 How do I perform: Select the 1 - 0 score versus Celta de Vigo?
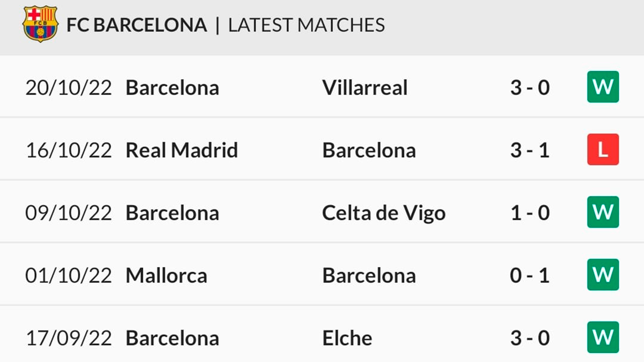530,213
